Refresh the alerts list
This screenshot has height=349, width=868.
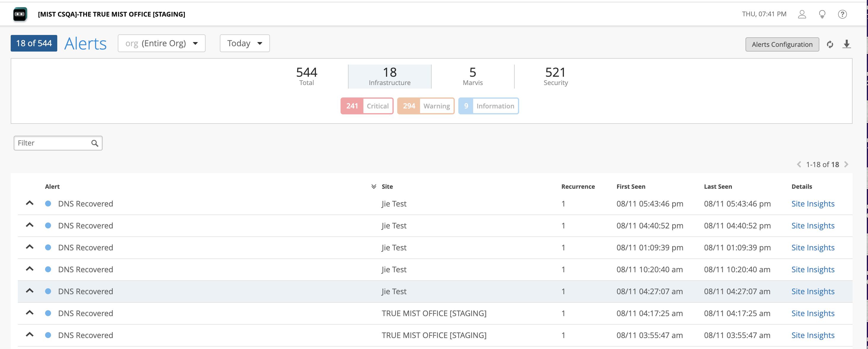830,44
